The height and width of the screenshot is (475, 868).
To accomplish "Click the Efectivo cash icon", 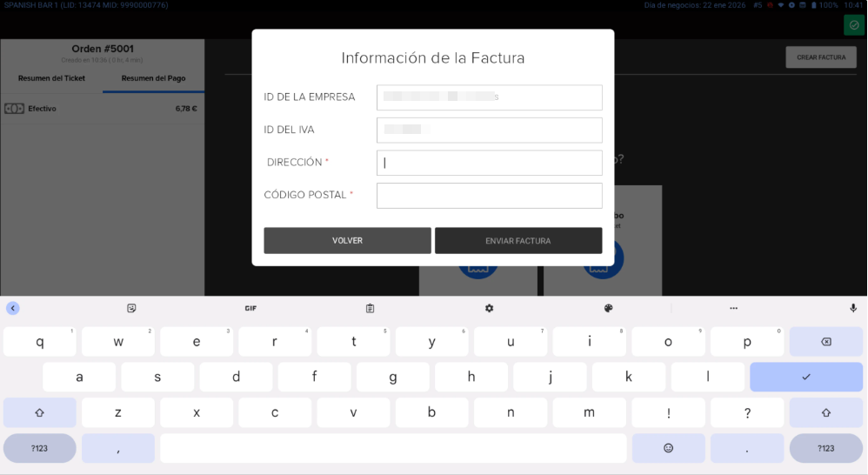I will [15, 109].
